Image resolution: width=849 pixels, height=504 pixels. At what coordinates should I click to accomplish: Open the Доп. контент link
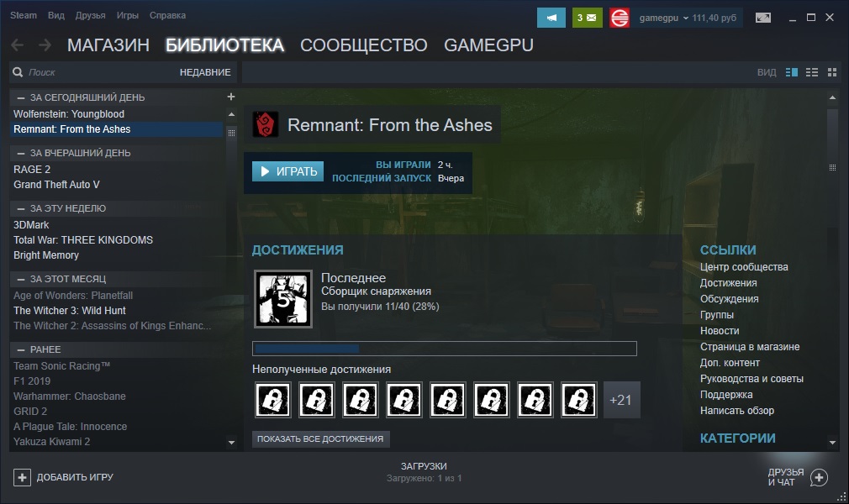point(730,363)
